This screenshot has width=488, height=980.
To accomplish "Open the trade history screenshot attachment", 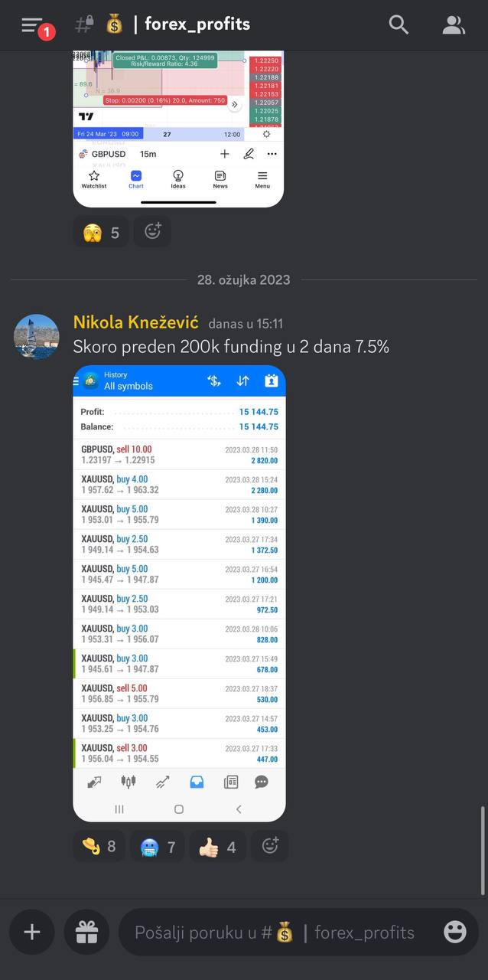I will [179, 593].
